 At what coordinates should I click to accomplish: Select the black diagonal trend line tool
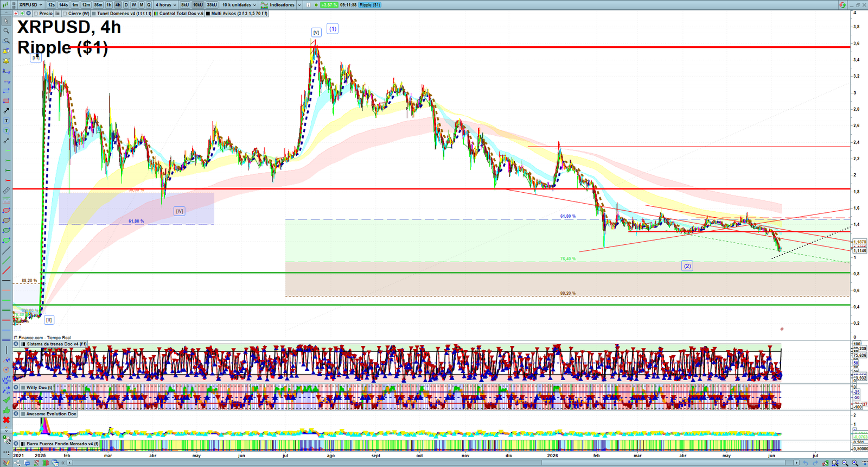tap(6, 250)
